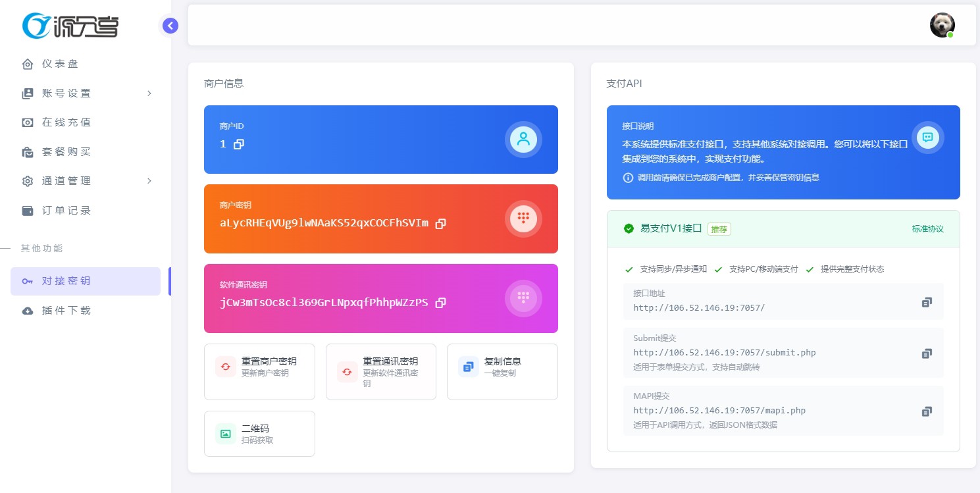Open 订单记录 order records
Screen dimensions: 980x493
tap(66, 211)
